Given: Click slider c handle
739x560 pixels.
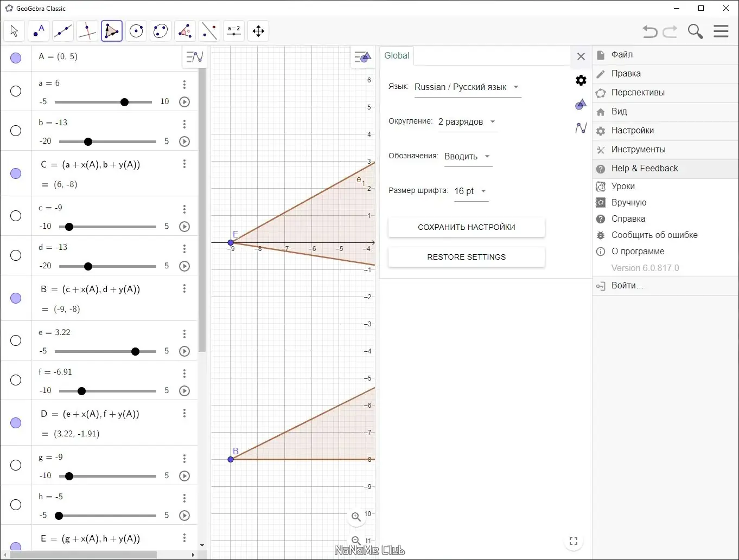Looking at the screenshot, I should pos(69,227).
